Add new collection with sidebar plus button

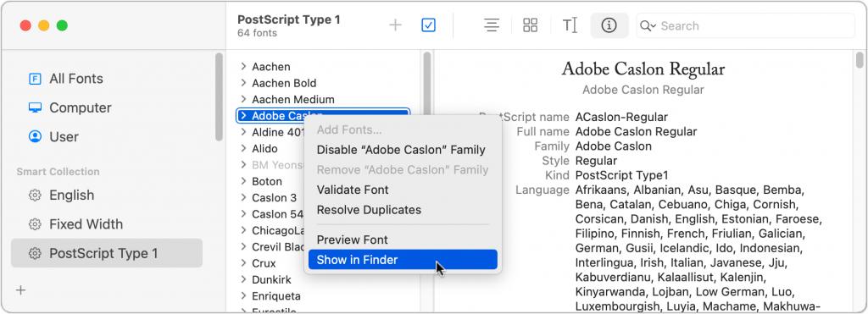(x=21, y=290)
